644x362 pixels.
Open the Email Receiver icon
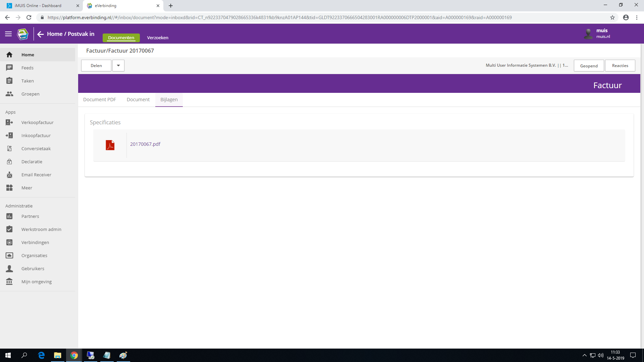pyautogui.click(x=9, y=175)
